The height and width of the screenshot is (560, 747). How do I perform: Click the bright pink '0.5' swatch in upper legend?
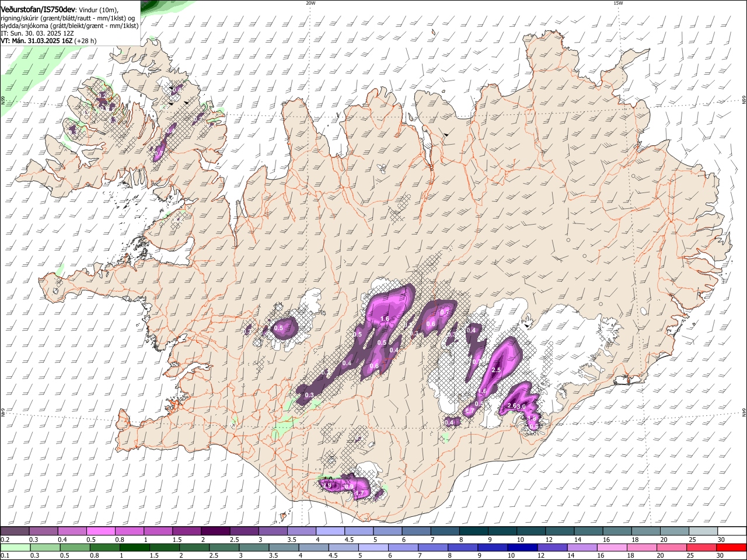tap(100, 531)
